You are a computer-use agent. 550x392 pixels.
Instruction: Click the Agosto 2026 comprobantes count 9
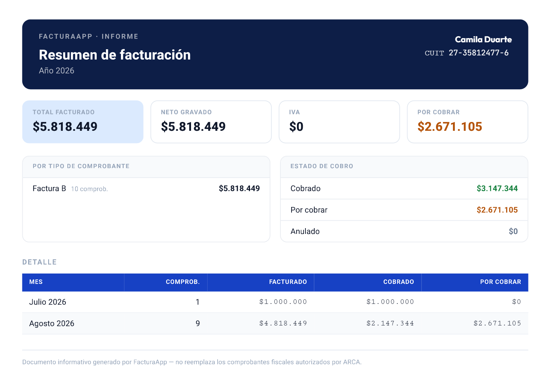(x=198, y=324)
